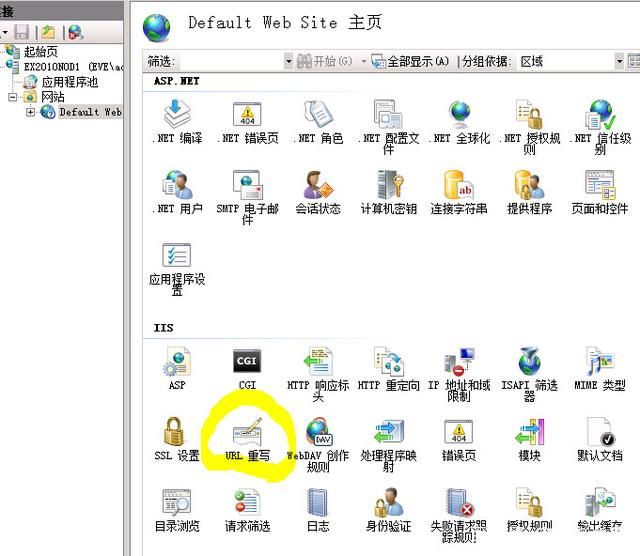640x556 pixels.
Task: Open the 应用程序设置 feature
Action: coord(177,269)
